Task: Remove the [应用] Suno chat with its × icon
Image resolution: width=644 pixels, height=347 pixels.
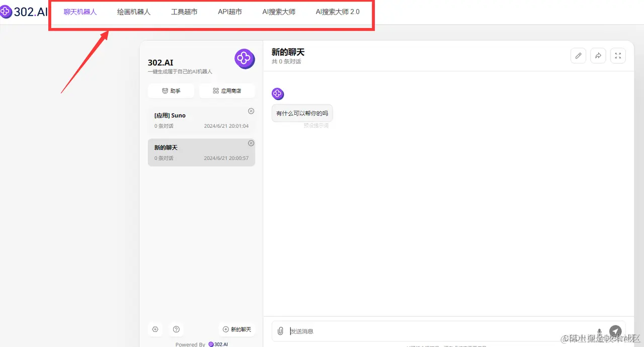Action: pyautogui.click(x=251, y=111)
